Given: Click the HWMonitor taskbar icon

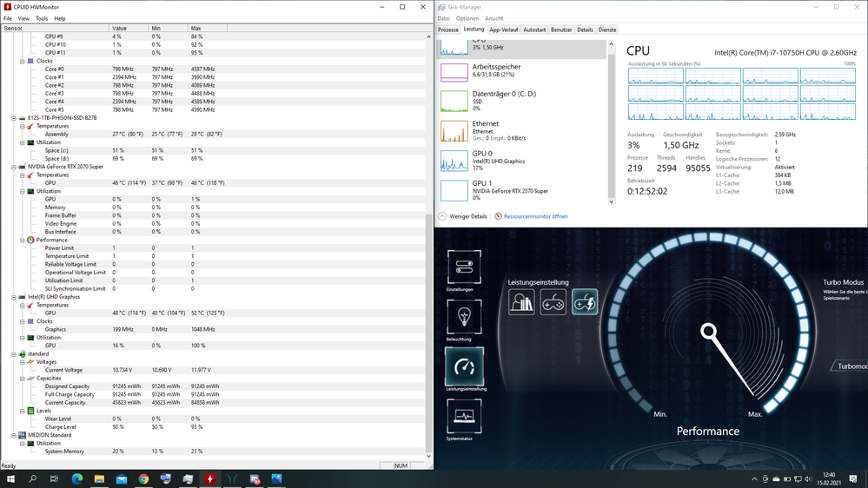Looking at the screenshot, I should pyautogui.click(x=209, y=478).
